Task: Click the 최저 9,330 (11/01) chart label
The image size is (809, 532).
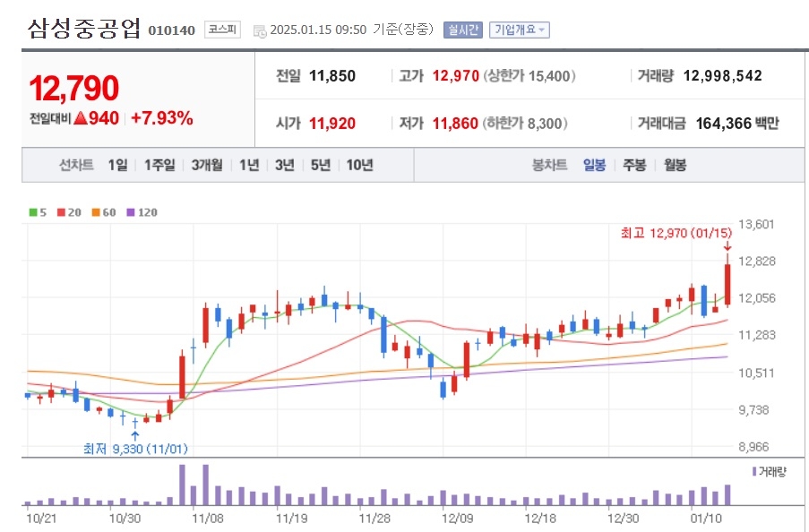Action: click(135, 449)
